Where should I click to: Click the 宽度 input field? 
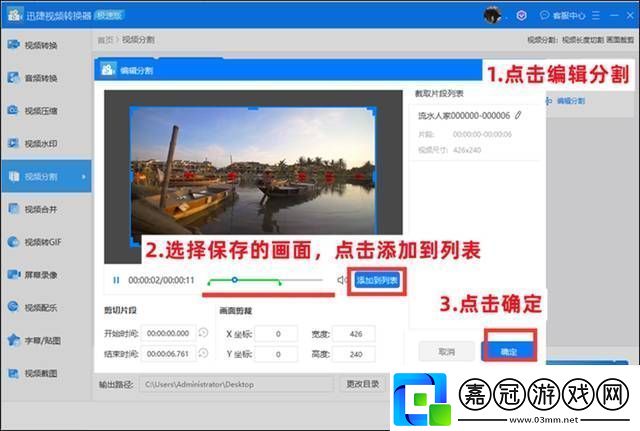tap(354, 334)
